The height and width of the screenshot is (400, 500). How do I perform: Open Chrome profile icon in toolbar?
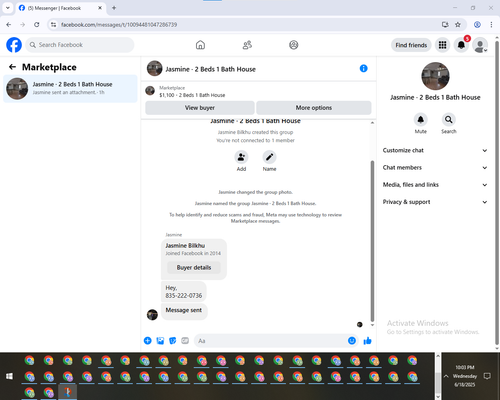(477, 24)
